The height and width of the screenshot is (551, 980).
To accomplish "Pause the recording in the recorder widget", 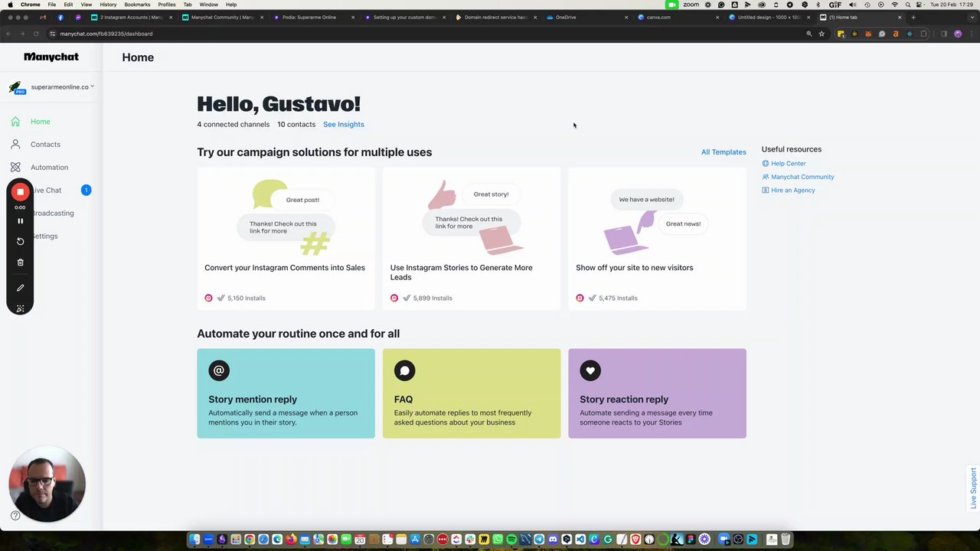I will [x=21, y=221].
